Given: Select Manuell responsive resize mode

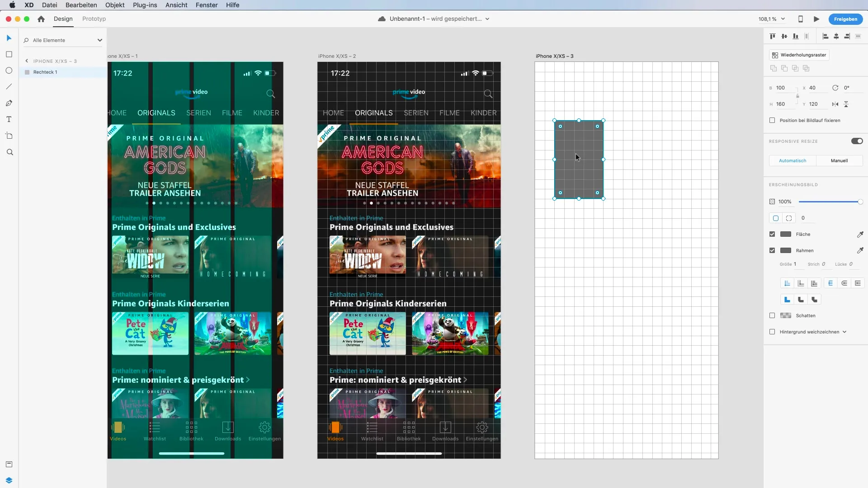Looking at the screenshot, I should [839, 160].
